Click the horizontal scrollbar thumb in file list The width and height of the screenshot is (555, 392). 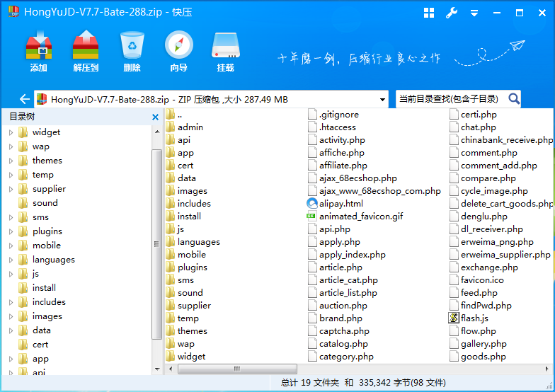(237, 369)
